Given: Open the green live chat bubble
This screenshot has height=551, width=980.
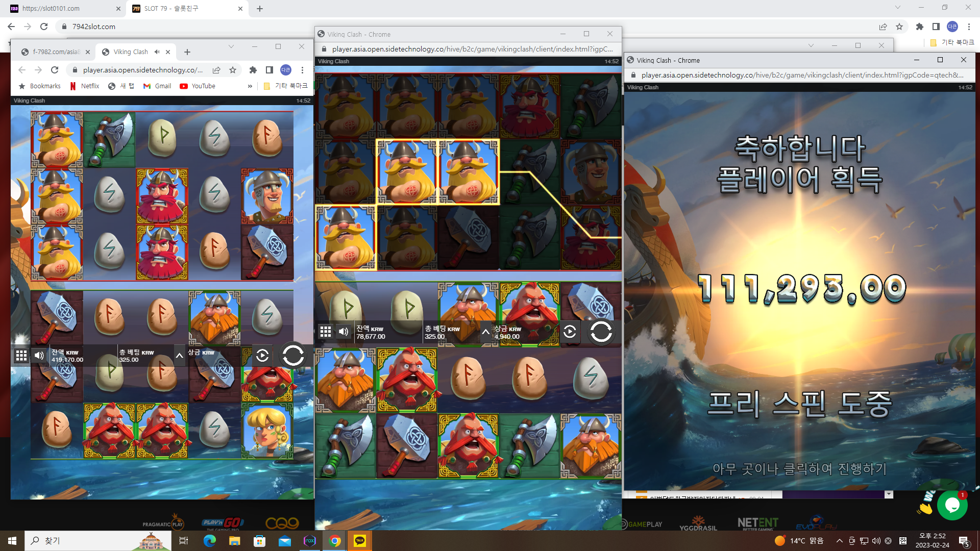Looking at the screenshot, I should tap(952, 505).
